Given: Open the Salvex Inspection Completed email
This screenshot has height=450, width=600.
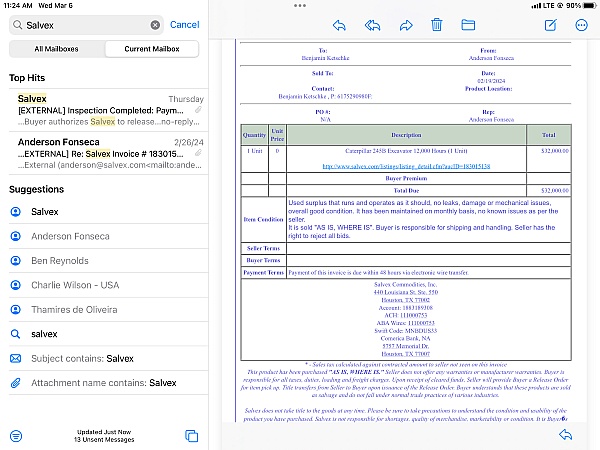Looking at the screenshot, I should tap(109, 110).
